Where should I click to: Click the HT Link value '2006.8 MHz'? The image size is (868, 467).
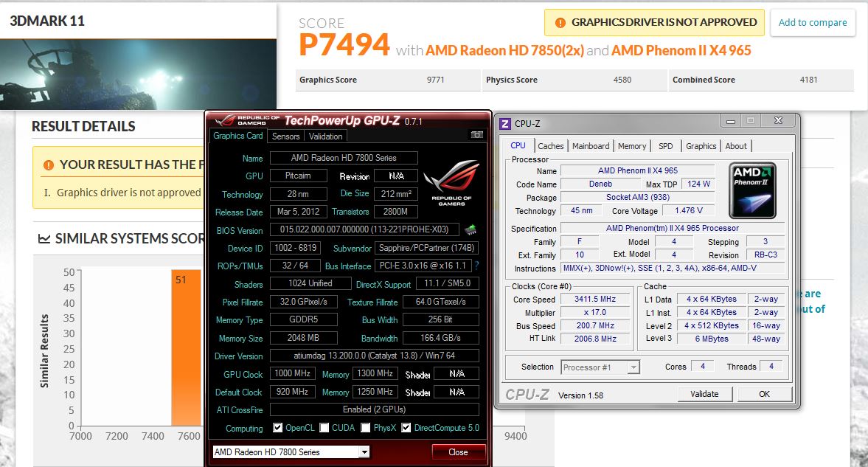pos(595,339)
